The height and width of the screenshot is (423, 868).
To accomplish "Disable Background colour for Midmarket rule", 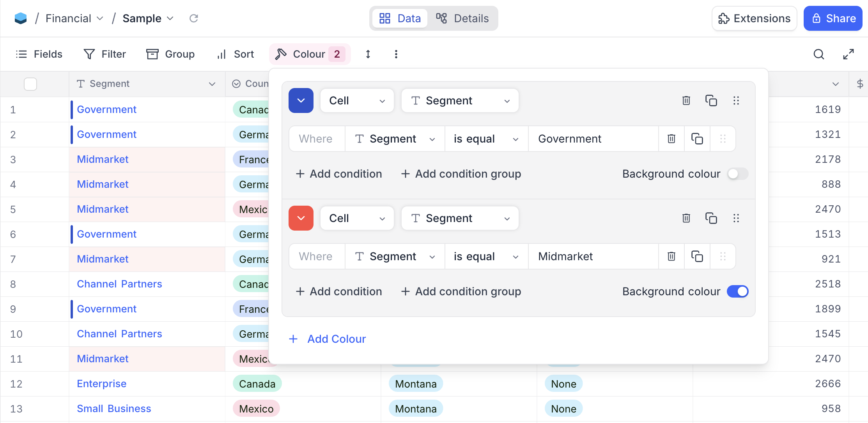I will pyautogui.click(x=737, y=291).
